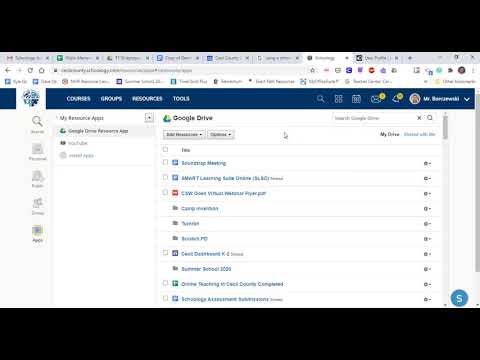The image size is (480, 360).
Task: Click the Camp Invention folder icon
Action: click(x=175, y=208)
